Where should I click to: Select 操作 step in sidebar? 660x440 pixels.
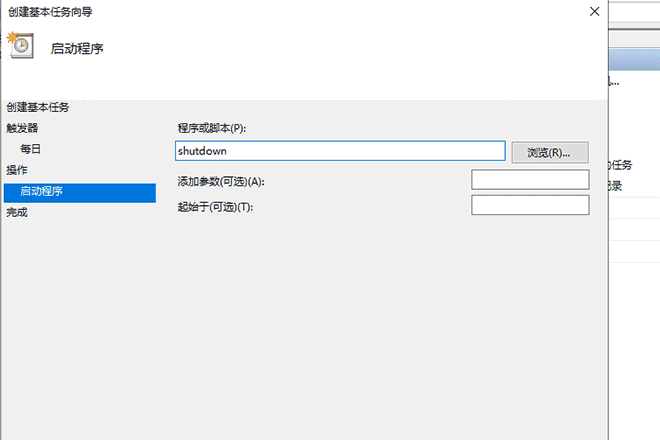pyautogui.click(x=17, y=170)
